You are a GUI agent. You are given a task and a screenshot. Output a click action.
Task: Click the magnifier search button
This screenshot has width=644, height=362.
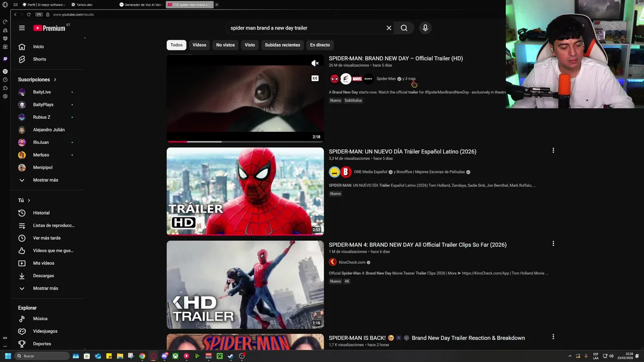click(x=404, y=28)
